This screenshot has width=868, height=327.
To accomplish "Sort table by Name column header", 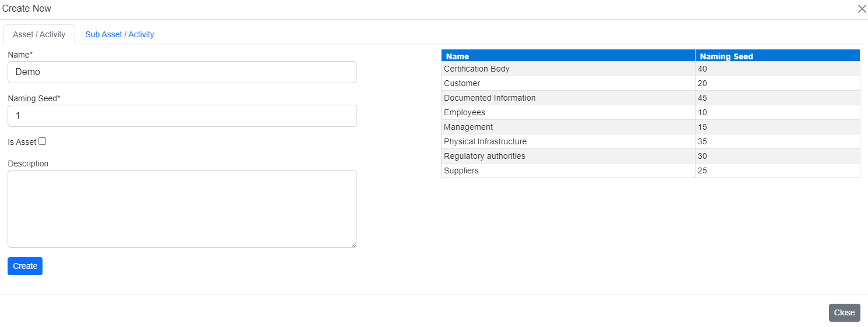I will coord(458,56).
